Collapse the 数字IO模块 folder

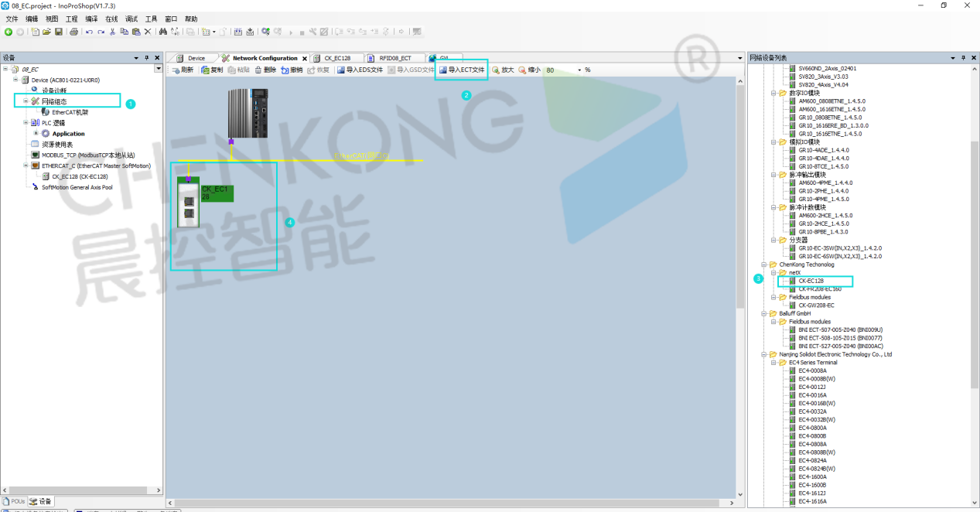[x=773, y=94]
